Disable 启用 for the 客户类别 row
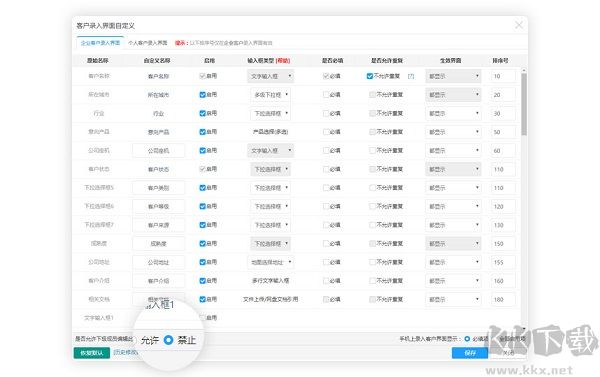The width and height of the screenshot is (600, 377). coord(203,188)
